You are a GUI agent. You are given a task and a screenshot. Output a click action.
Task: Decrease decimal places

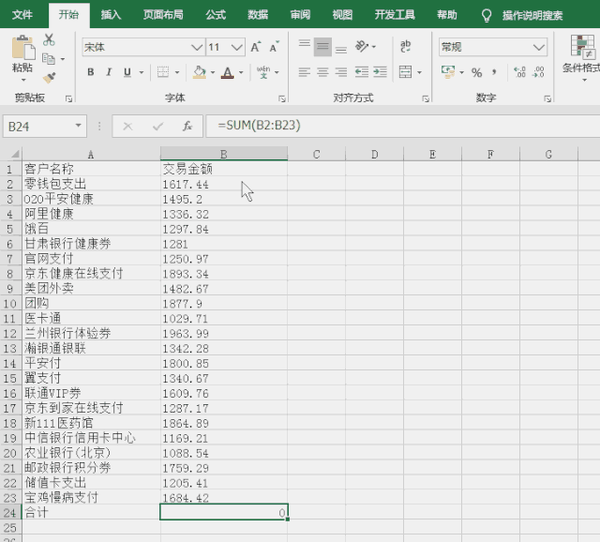coord(538,72)
